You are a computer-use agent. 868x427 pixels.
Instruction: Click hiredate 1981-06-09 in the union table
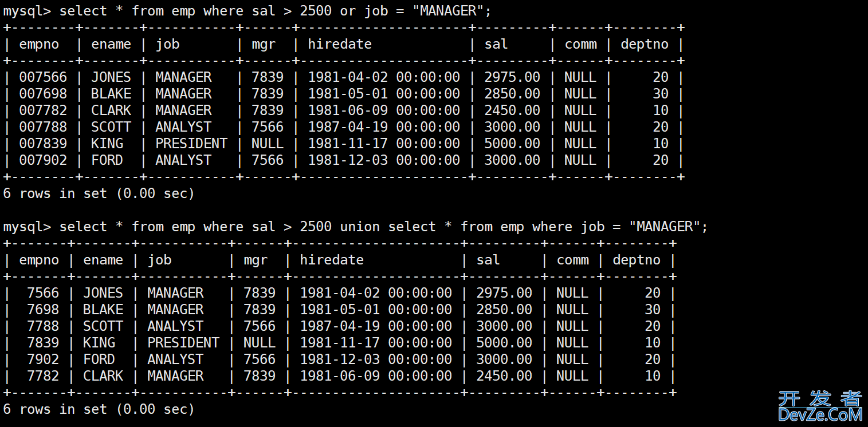click(x=376, y=376)
